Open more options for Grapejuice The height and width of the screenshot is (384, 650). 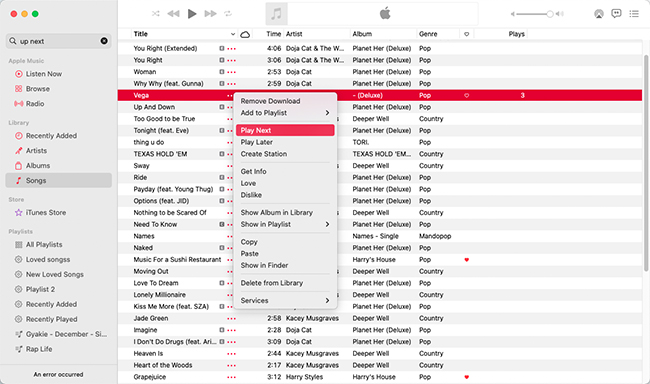click(x=231, y=377)
